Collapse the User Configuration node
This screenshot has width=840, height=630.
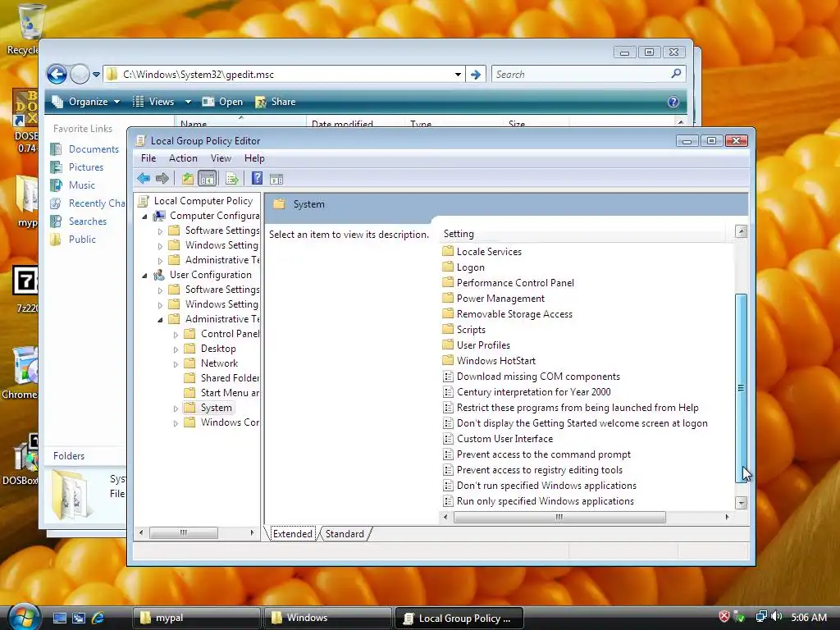click(144, 276)
